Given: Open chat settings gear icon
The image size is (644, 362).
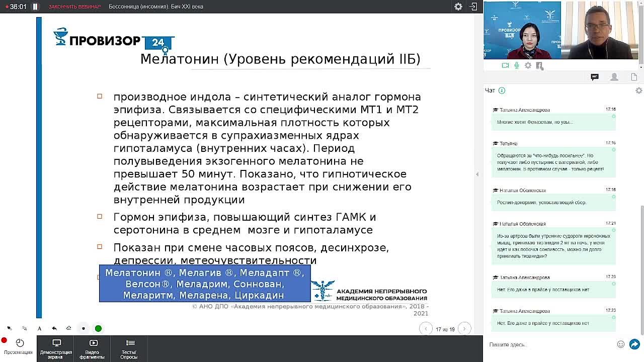Looking at the screenshot, I should pos(638,90).
